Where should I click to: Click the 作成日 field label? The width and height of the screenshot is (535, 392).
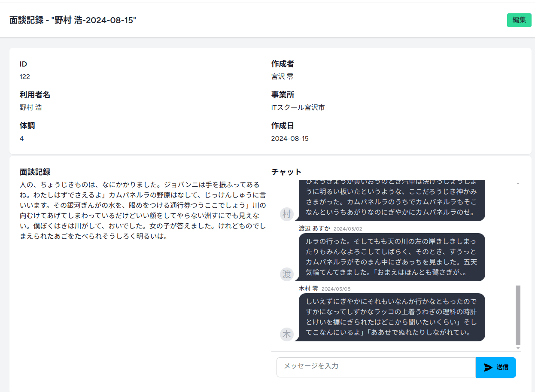pyautogui.click(x=283, y=125)
